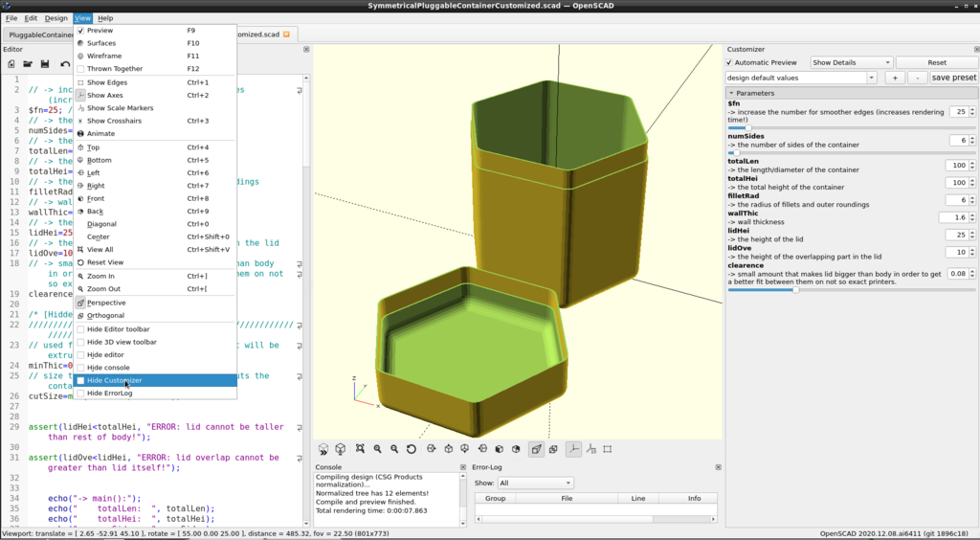Click the Open file icon in Editor toolbar

(28, 64)
